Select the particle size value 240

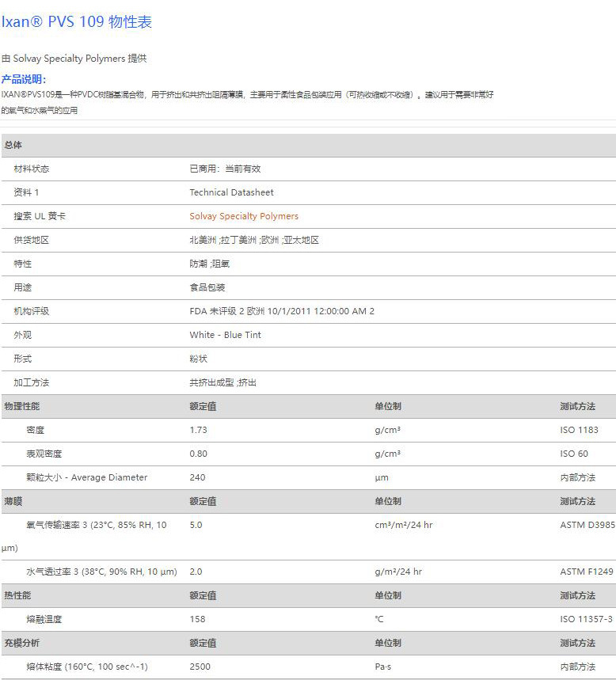(197, 477)
